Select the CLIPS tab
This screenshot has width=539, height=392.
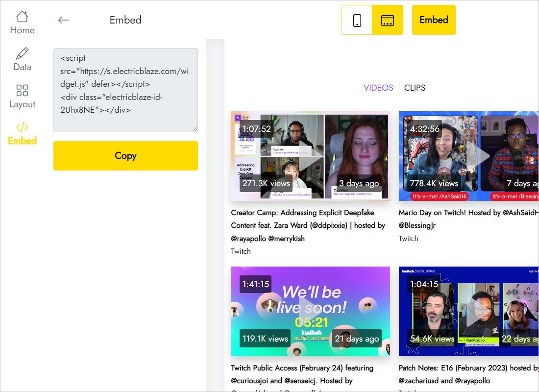tap(415, 88)
